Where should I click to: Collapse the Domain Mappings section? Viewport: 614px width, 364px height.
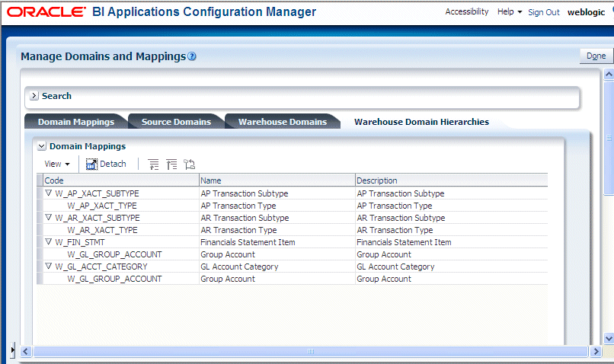click(41, 146)
